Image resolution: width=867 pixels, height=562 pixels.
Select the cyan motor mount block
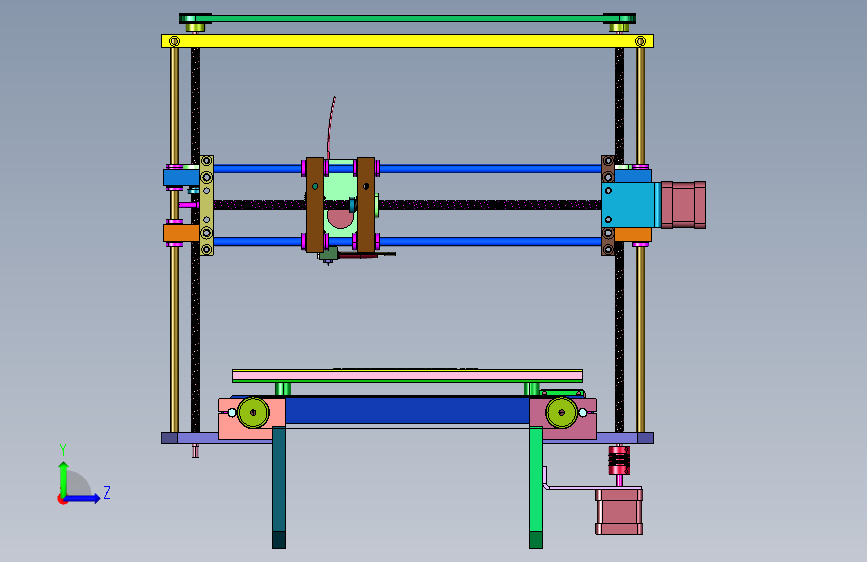pos(631,205)
